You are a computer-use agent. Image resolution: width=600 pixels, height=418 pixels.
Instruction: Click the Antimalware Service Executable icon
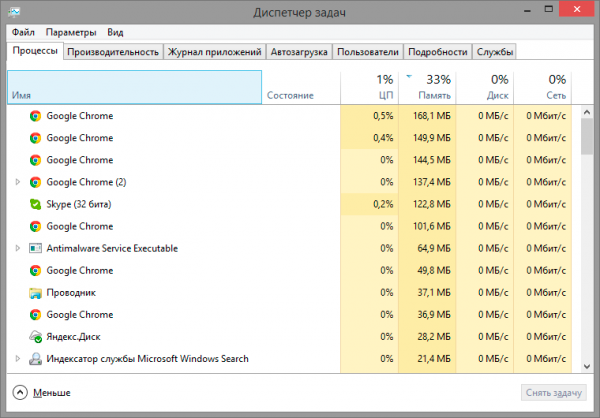click(x=35, y=248)
